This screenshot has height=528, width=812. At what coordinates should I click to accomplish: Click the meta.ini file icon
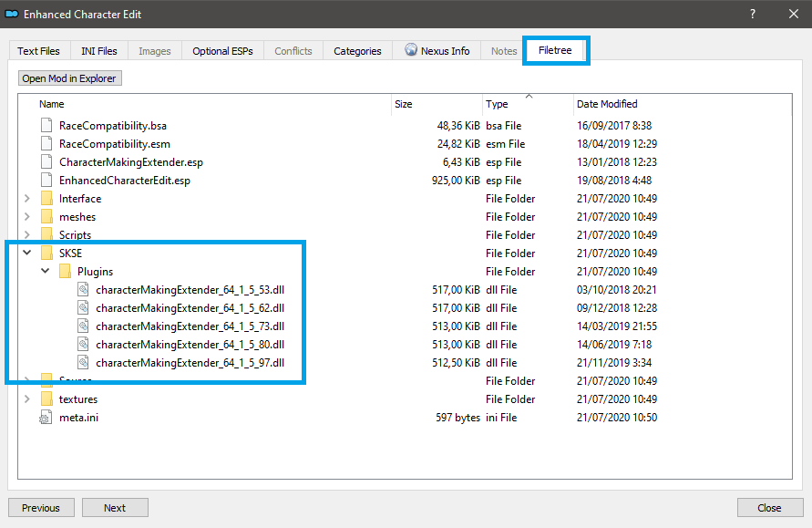(46, 417)
